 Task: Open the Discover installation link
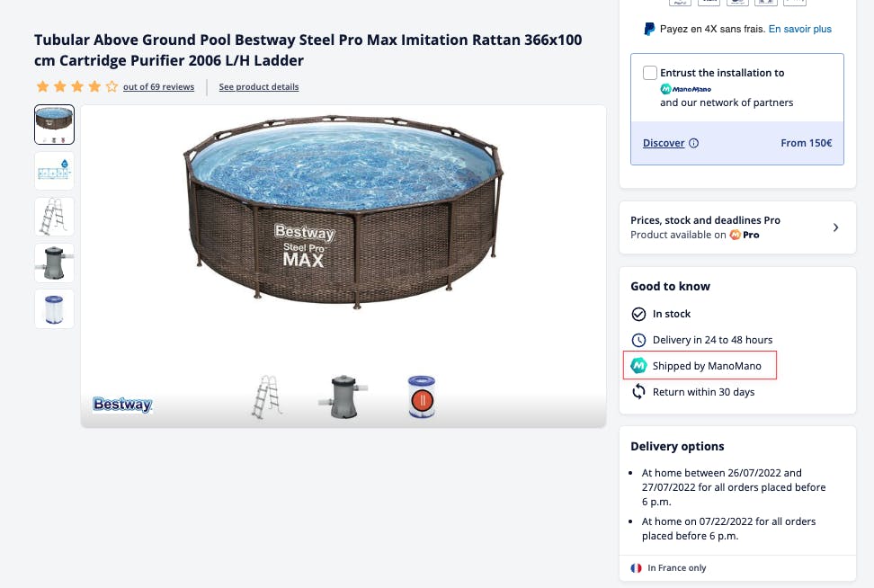[x=664, y=143]
